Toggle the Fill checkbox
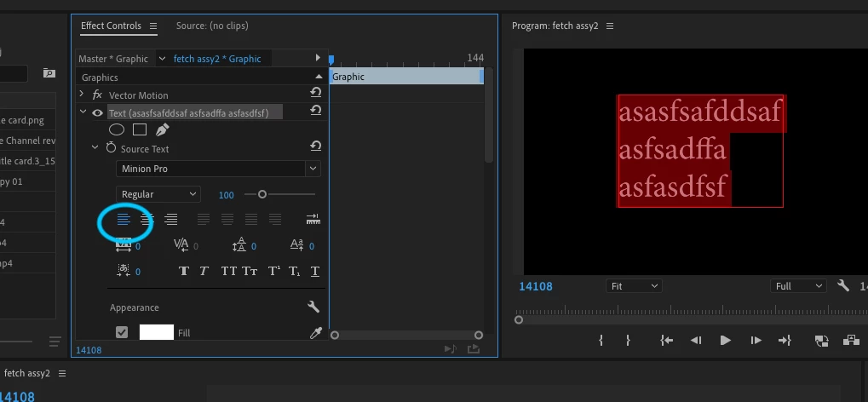 click(122, 332)
